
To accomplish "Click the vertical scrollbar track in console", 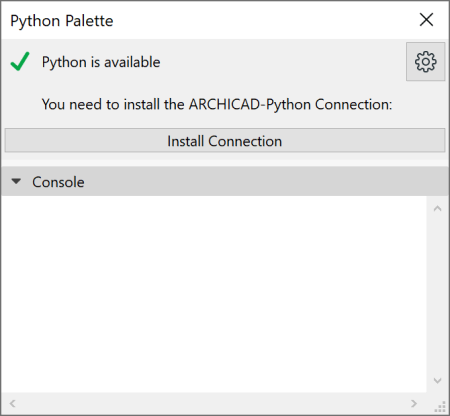I will tap(437, 294).
